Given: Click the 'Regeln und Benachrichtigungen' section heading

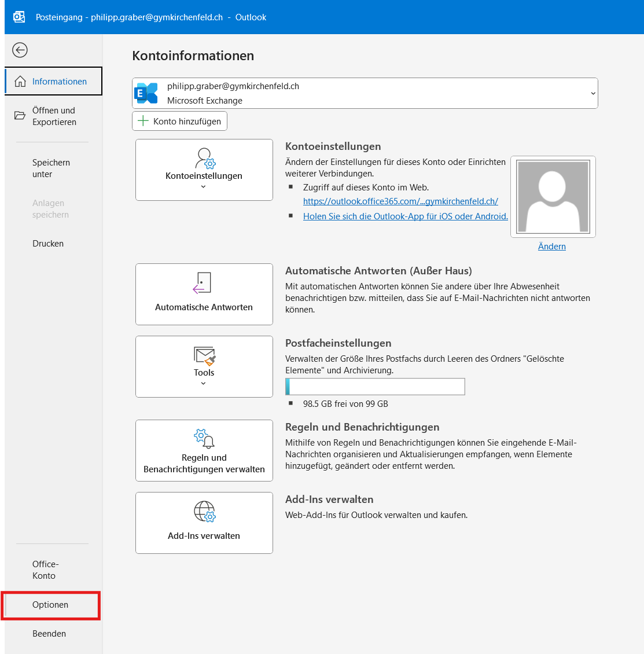Looking at the screenshot, I should [362, 427].
